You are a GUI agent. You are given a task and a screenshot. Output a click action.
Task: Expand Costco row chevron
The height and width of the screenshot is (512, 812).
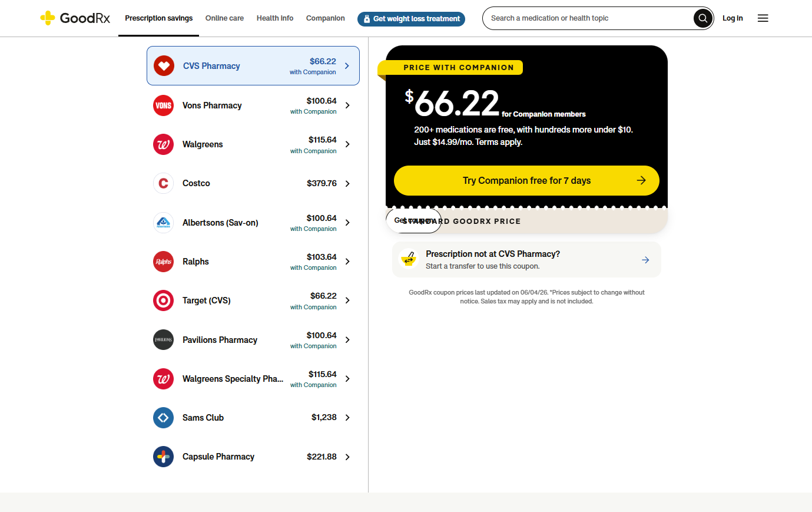tap(347, 184)
